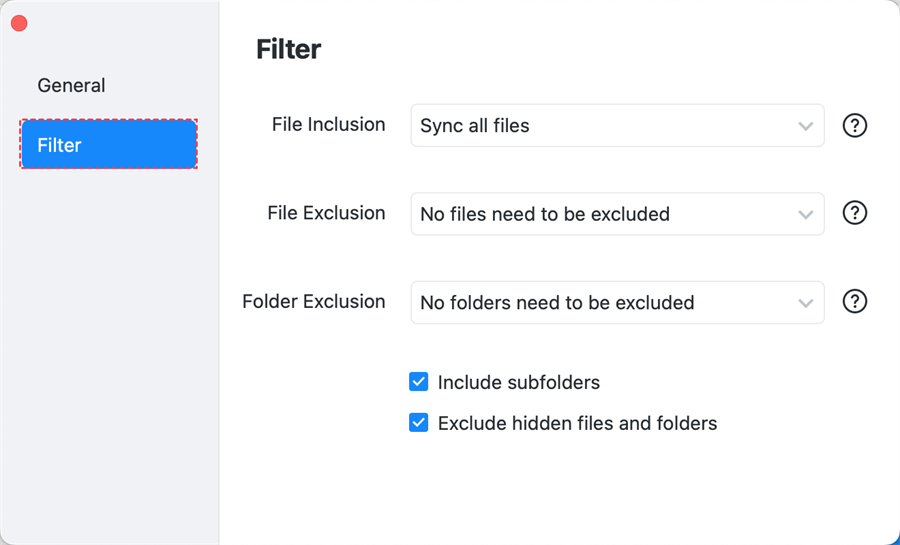900x545 pixels.
Task: Click the bold "Filter" page heading
Action: pyautogui.click(x=288, y=49)
